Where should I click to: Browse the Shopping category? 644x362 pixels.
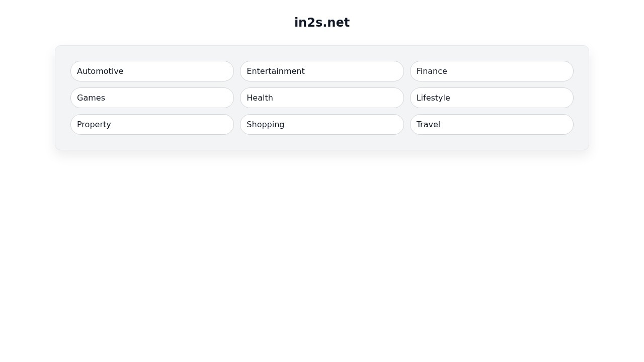click(x=321, y=124)
